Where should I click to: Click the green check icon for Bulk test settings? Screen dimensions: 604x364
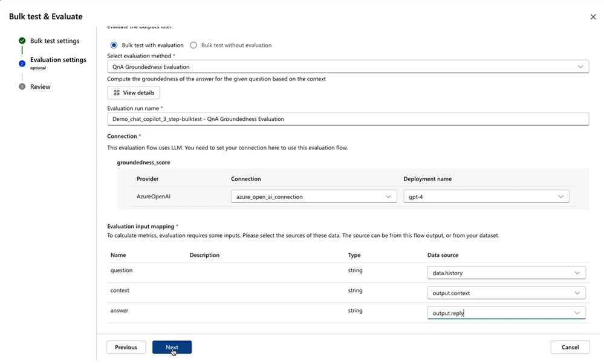click(x=22, y=41)
